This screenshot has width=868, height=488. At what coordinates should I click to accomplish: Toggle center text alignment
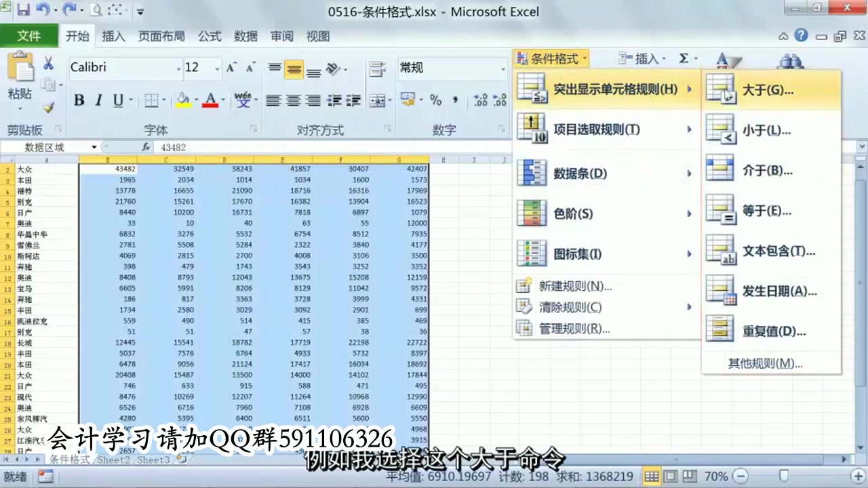(x=294, y=100)
